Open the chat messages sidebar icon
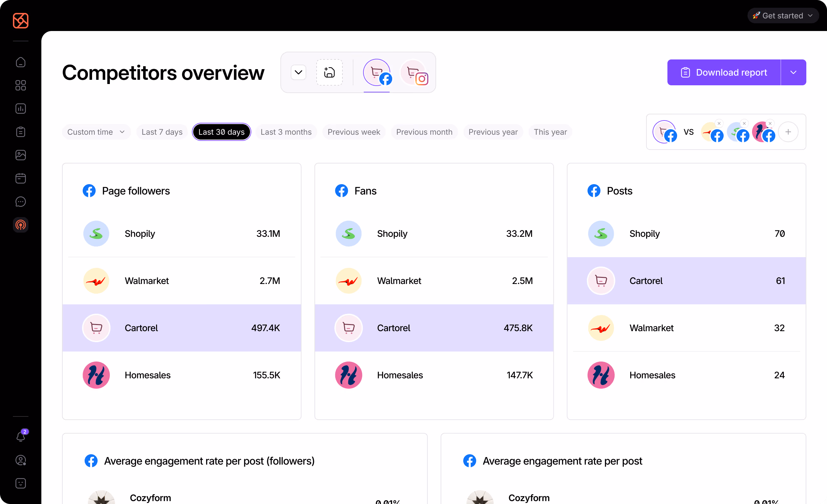The width and height of the screenshot is (827, 504). tap(20, 201)
